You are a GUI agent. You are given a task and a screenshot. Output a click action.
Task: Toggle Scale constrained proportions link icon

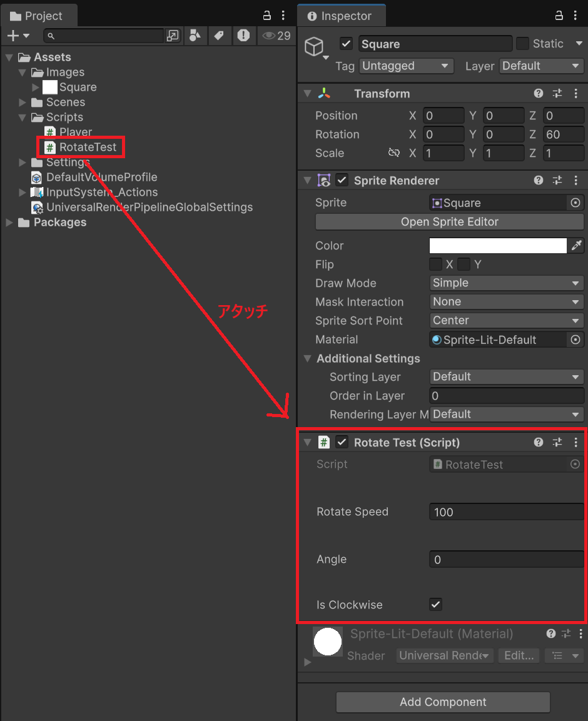[x=393, y=153]
